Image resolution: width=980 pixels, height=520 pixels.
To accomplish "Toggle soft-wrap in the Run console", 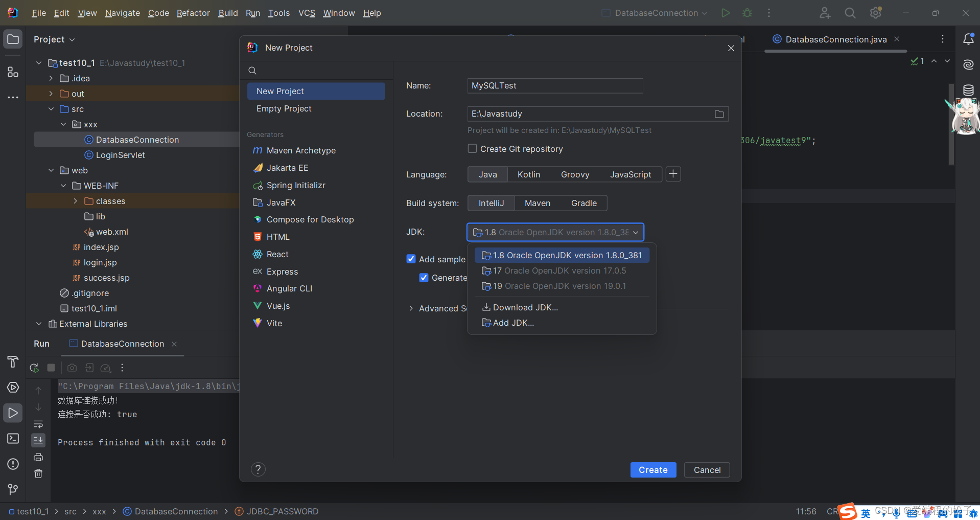I will click(x=38, y=424).
